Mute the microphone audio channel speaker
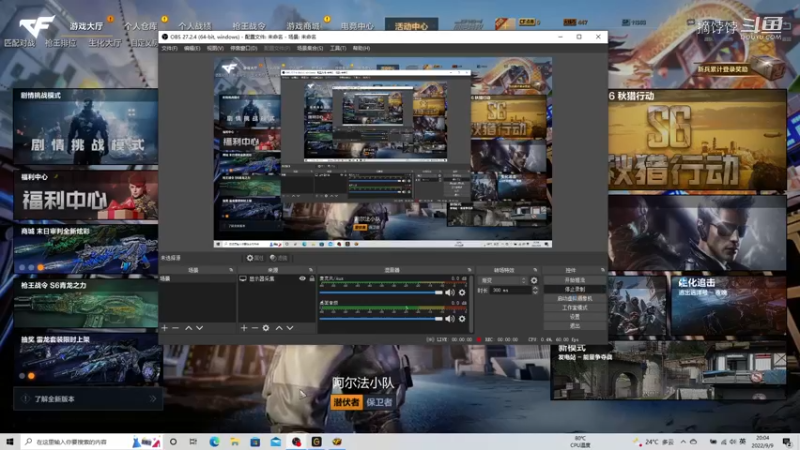The width and height of the screenshot is (800, 450). pos(449,292)
